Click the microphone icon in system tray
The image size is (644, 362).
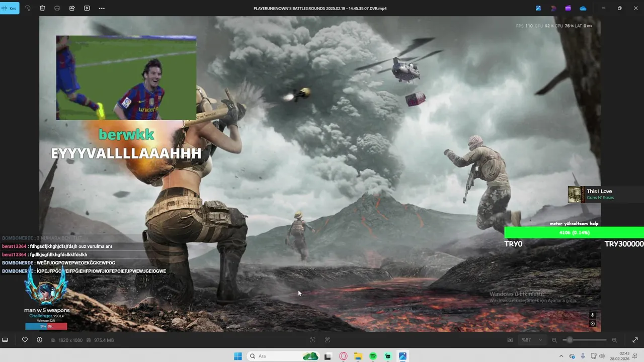coord(583,356)
